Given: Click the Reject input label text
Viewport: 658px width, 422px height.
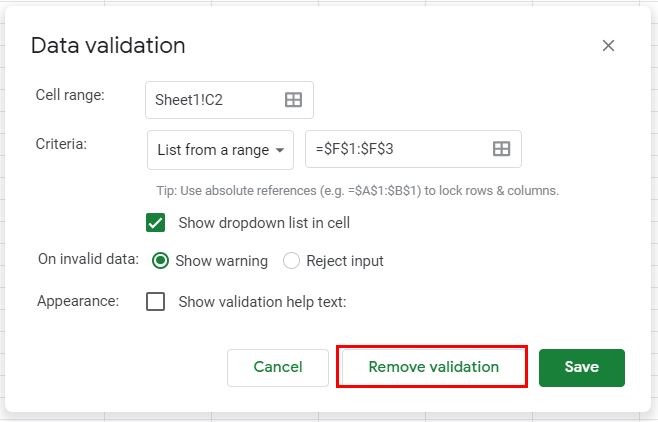Looking at the screenshot, I should [345, 261].
